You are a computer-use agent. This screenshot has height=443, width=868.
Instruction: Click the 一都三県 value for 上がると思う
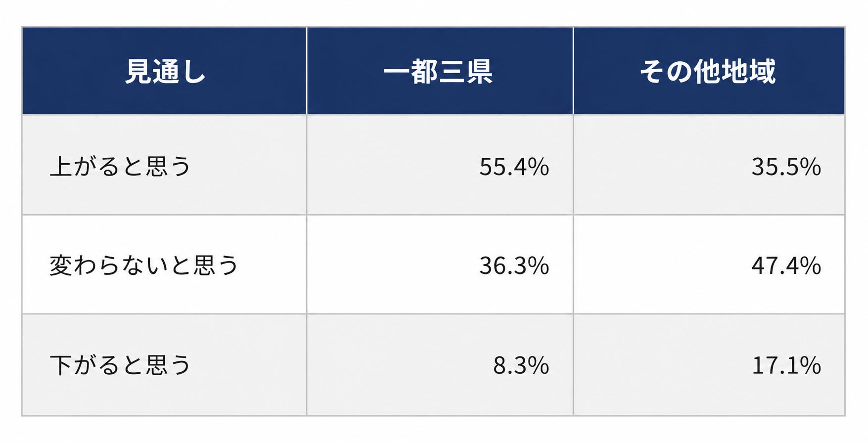(514, 167)
